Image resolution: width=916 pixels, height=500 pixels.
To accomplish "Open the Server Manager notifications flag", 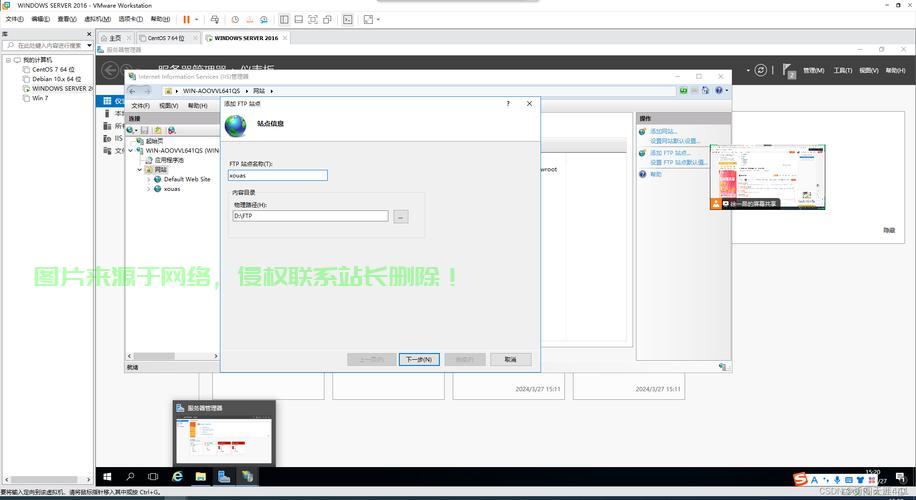I will pos(789,71).
